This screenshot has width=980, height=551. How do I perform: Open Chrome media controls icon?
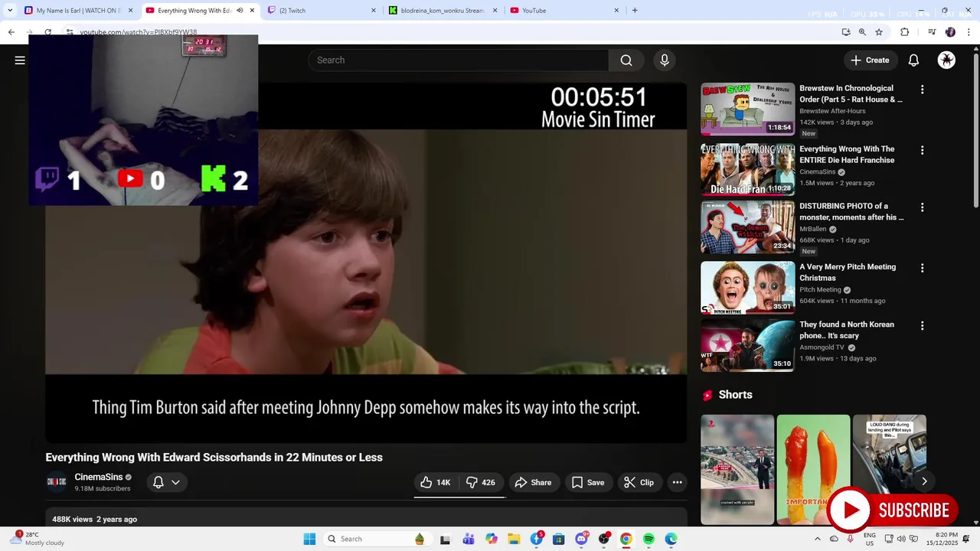[x=932, y=32]
